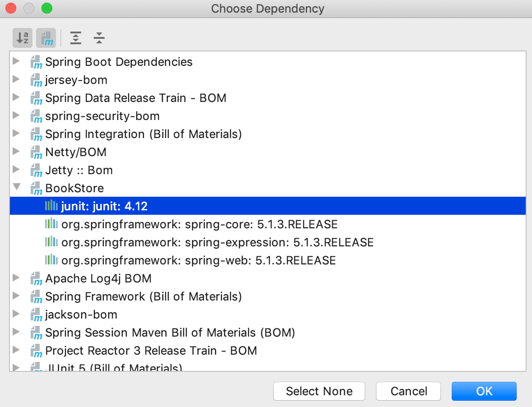Expand Netty/BOM node arrow
Image resolution: width=532 pixels, height=407 pixels.
click(16, 152)
